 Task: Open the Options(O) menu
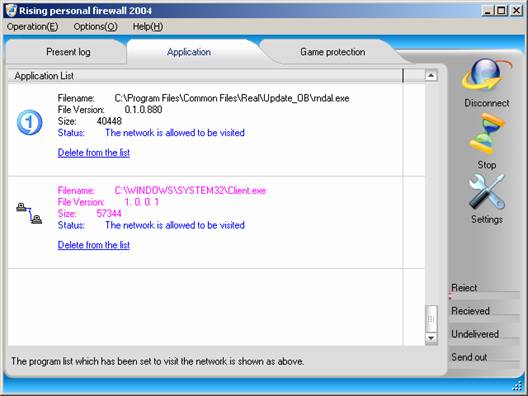(x=95, y=27)
